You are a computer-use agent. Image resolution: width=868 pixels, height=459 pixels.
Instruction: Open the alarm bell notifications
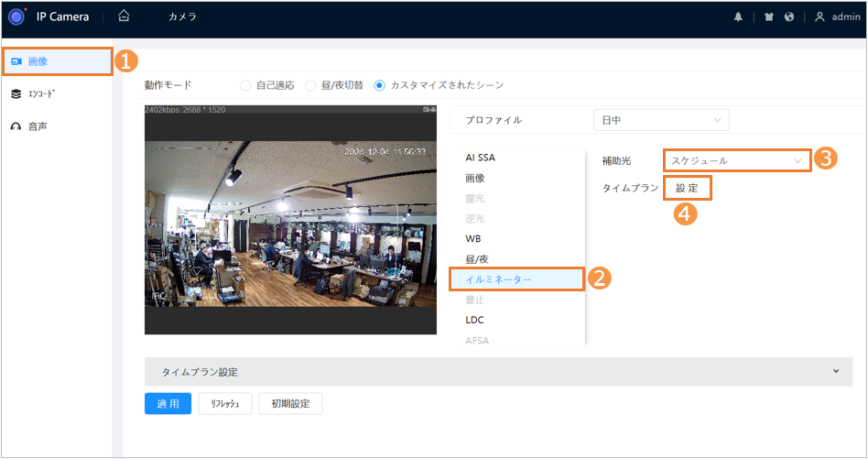(738, 17)
